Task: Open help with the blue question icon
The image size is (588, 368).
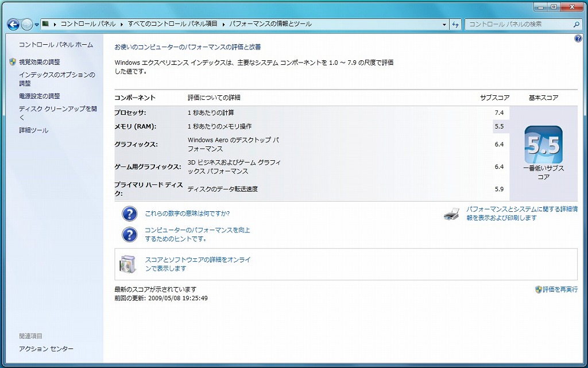Action: point(578,38)
